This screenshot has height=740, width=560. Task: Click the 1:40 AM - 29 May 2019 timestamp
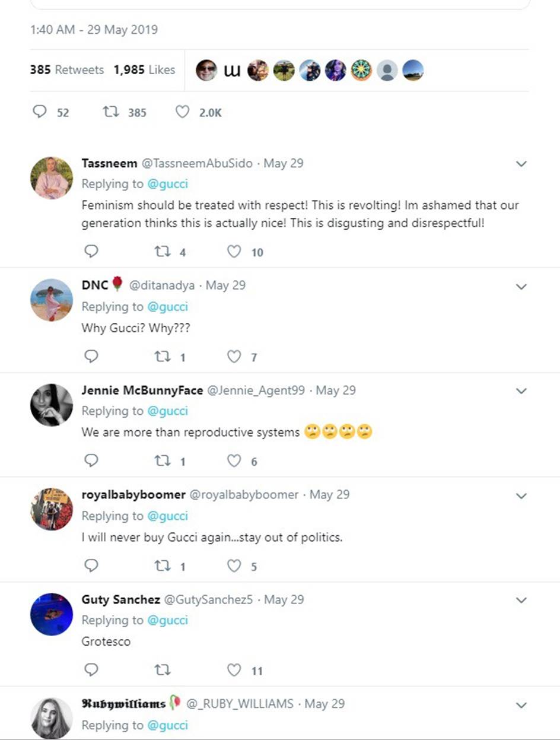(x=94, y=30)
